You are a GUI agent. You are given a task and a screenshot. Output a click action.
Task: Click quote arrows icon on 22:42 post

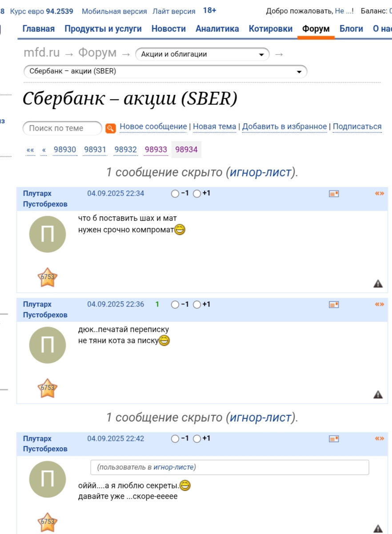(379, 438)
